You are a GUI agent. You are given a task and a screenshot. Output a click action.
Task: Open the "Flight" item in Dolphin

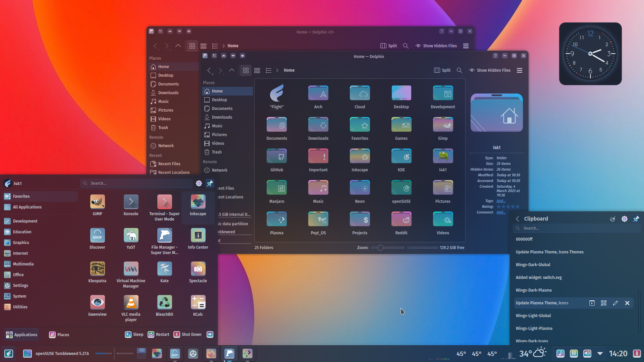click(x=277, y=97)
